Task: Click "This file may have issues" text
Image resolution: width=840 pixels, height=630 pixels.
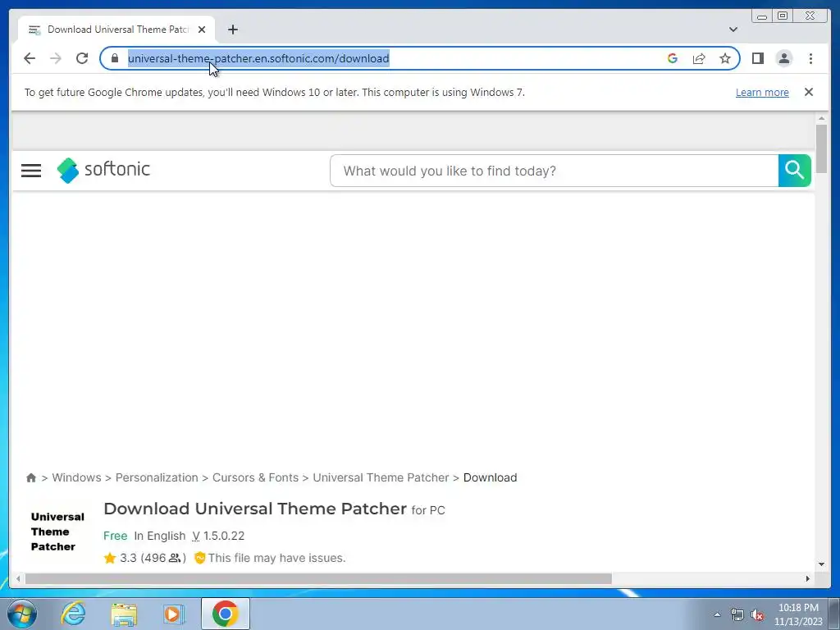Action: (276, 558)
